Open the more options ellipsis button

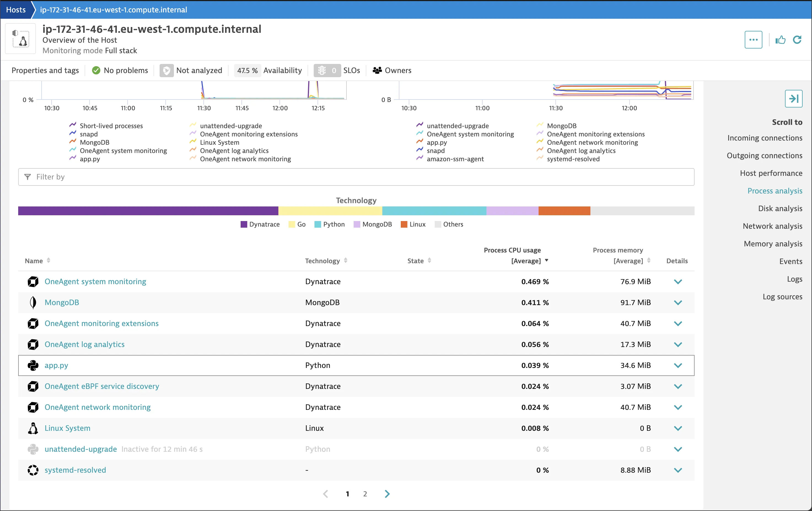(753, 39)
